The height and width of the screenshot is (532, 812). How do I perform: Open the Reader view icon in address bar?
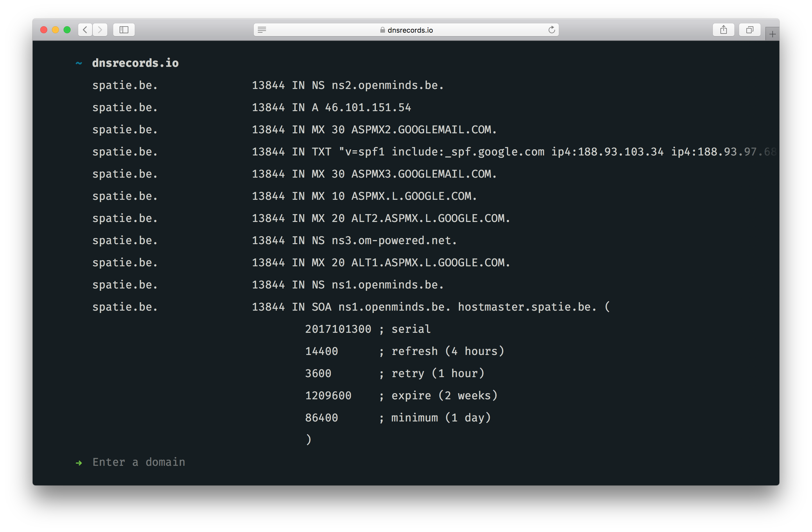click(x=262, y=30)
